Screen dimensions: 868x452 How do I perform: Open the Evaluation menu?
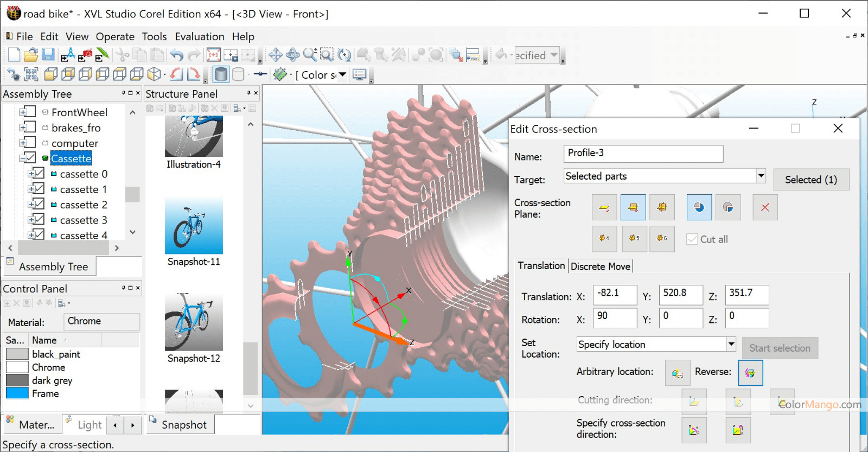click(199, 36)
